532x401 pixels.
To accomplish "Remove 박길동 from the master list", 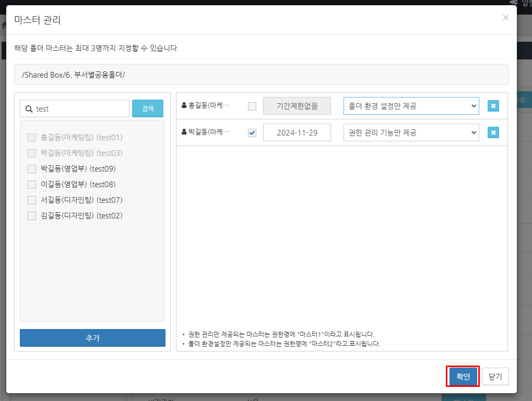I will pos(493,132).
